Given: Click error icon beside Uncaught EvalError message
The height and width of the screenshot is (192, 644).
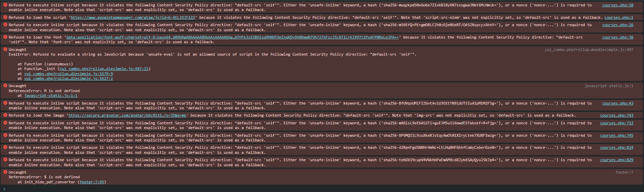Looking at the screenshot, I should [5, 50].
